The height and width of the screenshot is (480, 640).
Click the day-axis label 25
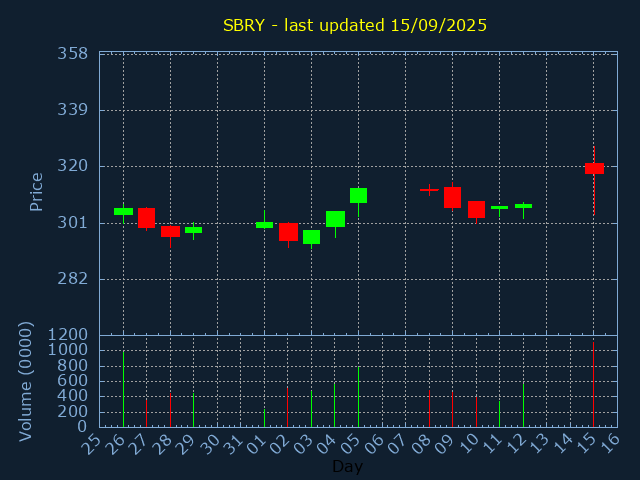click(91, 444)
